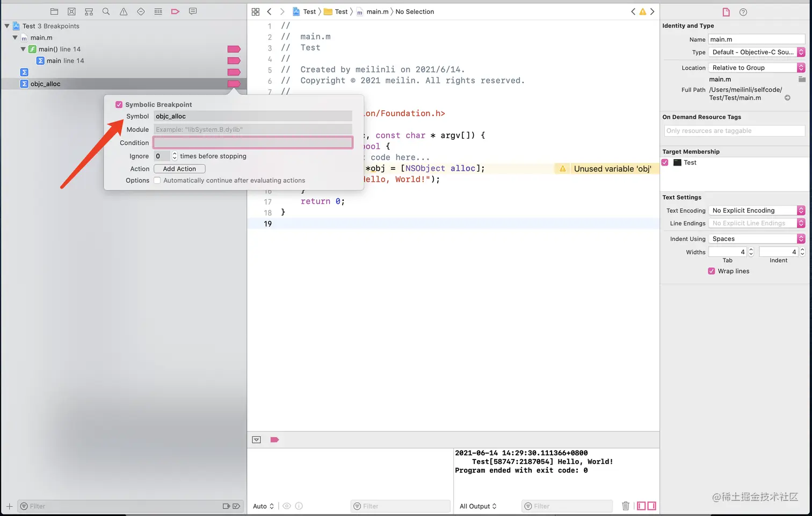Collapse the main() line 14 entry
The height and width of the screenshot is (516, 812).
click(x=23, y=49)
